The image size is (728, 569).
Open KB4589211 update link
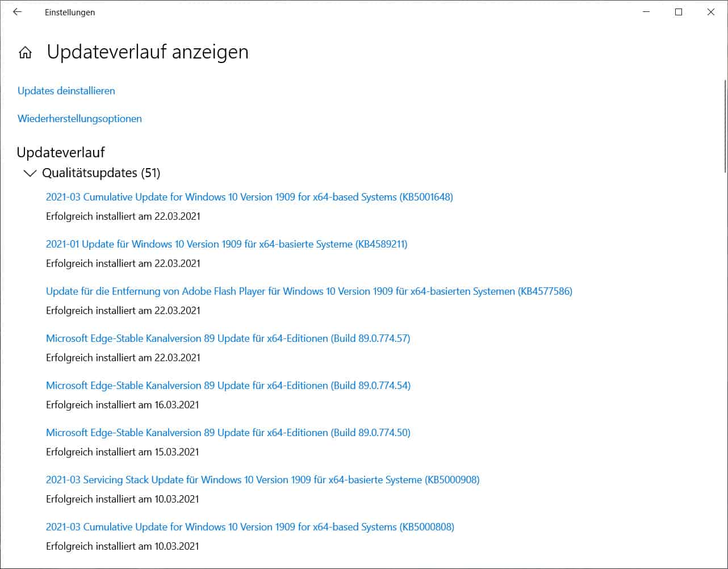pyautogui.click(x=227, y=244)
